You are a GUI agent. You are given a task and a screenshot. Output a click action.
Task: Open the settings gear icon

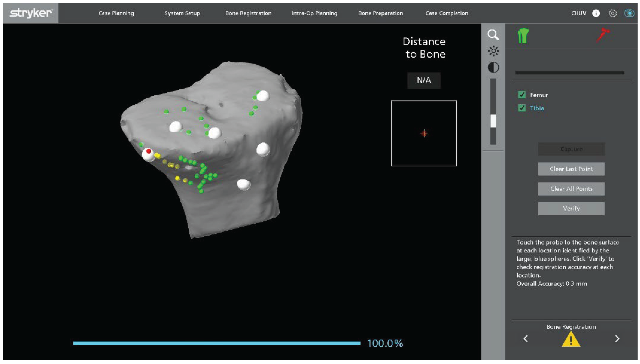pyautogui.click(x=612, y=13)
